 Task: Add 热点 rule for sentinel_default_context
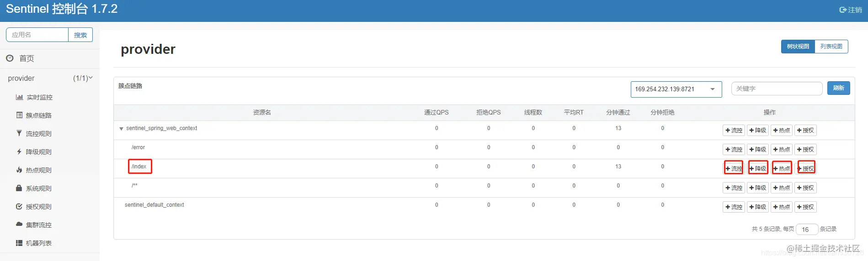click(x=781, y=207)
